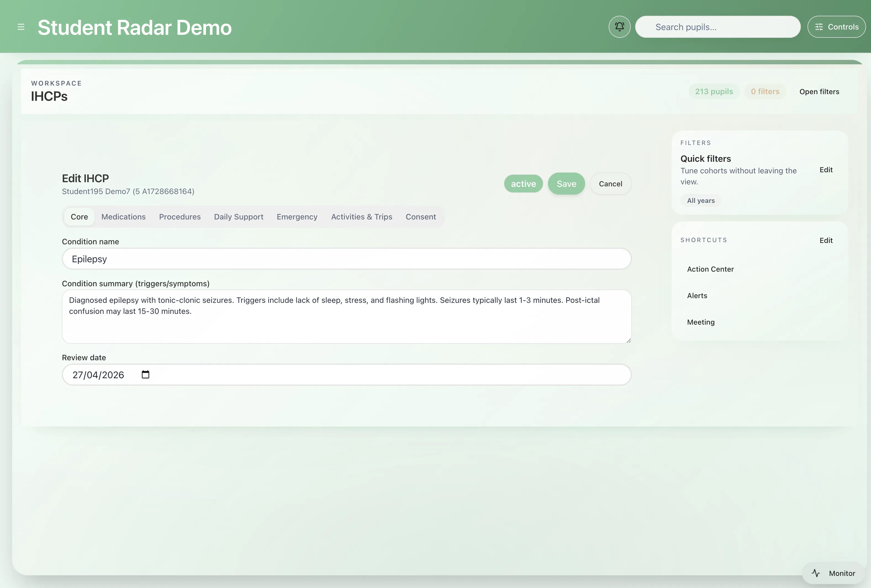Open the Action Center shortcut

pyautogui.click(x=710, y=269)
